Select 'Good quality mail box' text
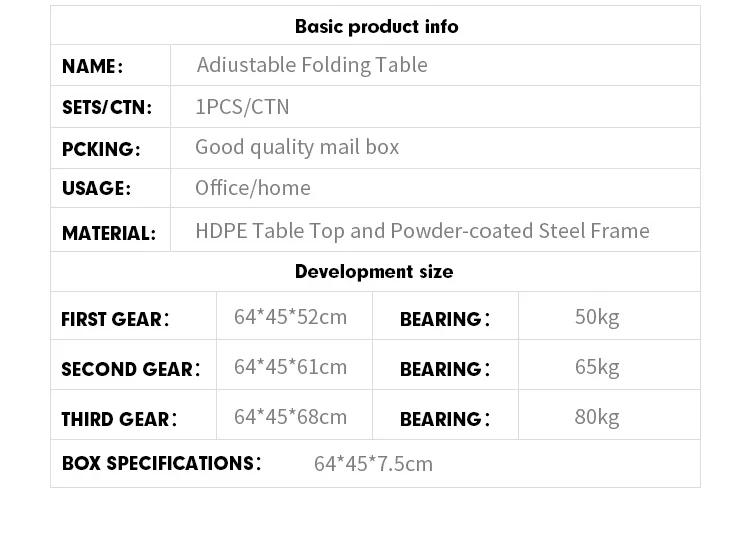 297,147
